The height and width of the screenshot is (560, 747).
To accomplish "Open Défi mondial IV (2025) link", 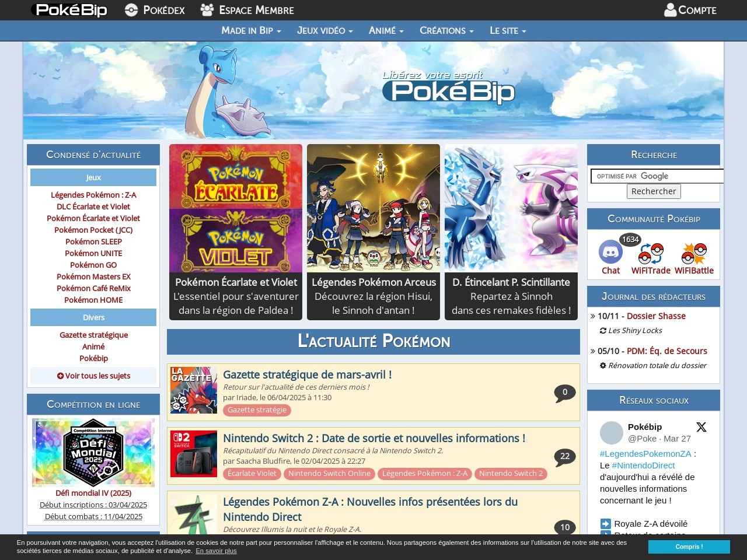I will (x=93, y=493).
